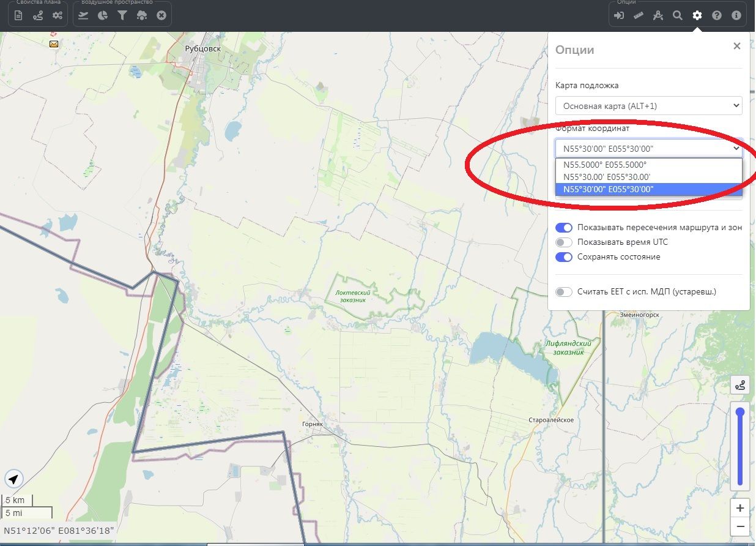Click the route waypoints icon in top toolbar
This screenshot has height=546, width=756.
(38, 15)
